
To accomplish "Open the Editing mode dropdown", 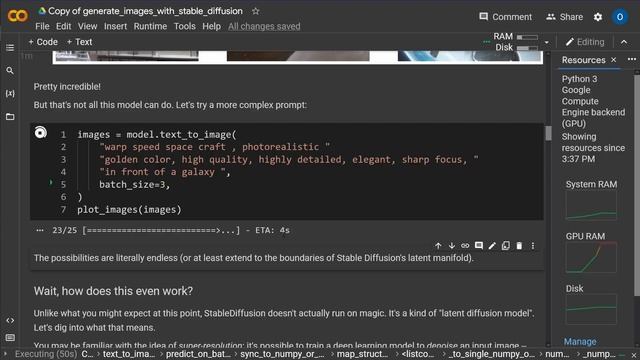I will click(x=585, y=42).
